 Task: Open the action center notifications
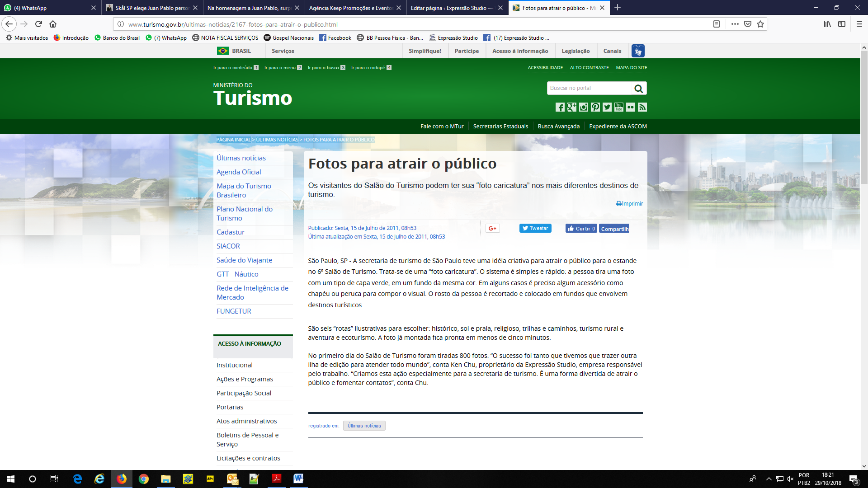point(854,479)
